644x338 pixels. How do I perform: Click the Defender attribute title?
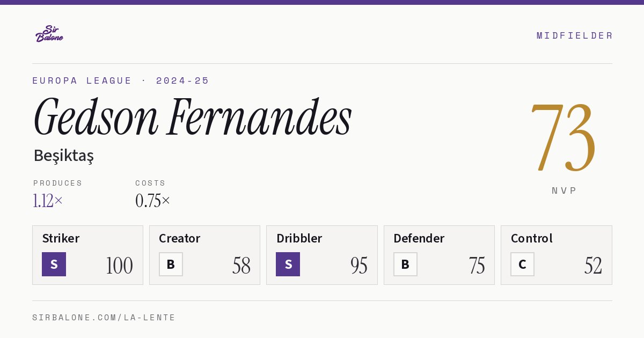pyautogui.click(x=419, y=238)
